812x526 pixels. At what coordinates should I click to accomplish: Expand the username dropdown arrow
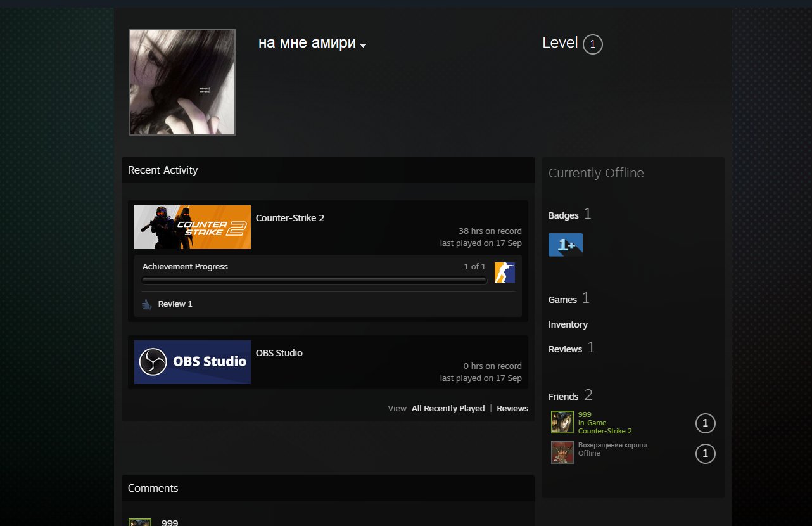click(x=363, y=46)
